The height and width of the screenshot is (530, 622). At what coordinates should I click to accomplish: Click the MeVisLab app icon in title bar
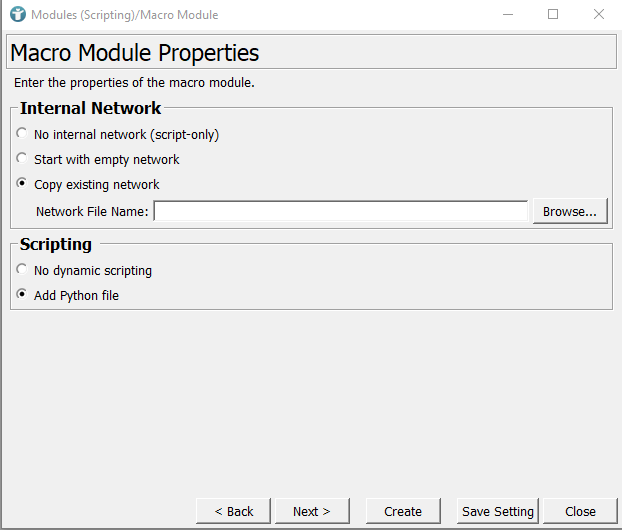(17, 15)
